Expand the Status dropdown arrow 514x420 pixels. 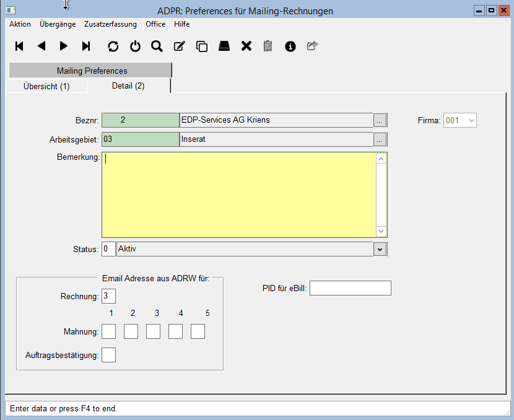(x=380, y=249)
